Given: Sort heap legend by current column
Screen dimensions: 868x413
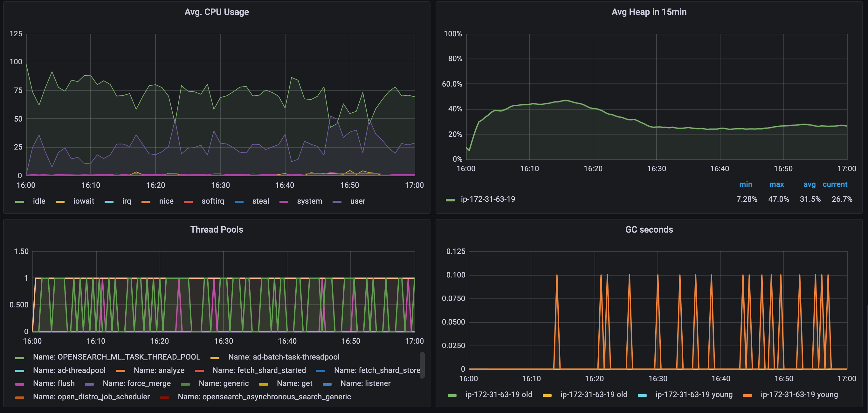Looking at the screenshot, I should 835,185.
